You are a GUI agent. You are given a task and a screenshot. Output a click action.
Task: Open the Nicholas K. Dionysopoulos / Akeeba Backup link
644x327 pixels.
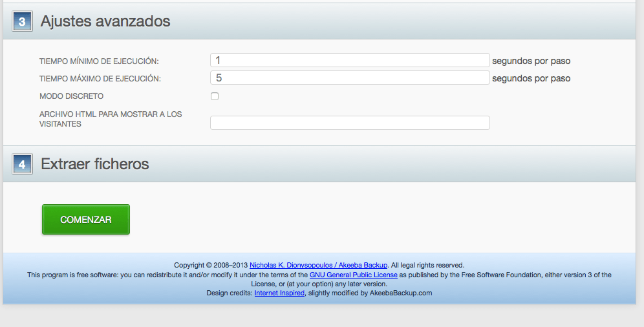click(318, 265)
